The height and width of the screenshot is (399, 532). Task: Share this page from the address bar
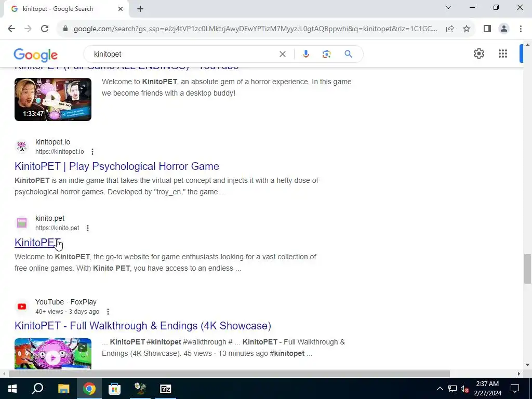450,29
